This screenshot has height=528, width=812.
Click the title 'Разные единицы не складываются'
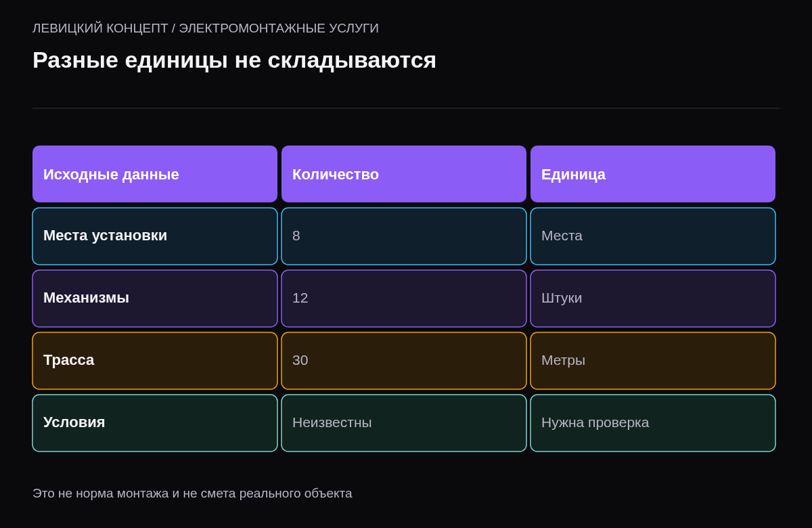tap(234, 60)
